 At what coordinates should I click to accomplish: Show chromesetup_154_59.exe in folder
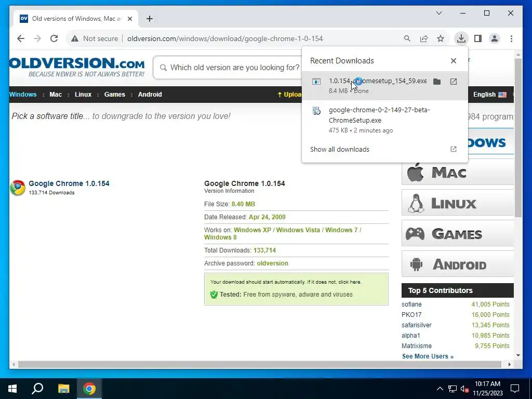[437, 82]
